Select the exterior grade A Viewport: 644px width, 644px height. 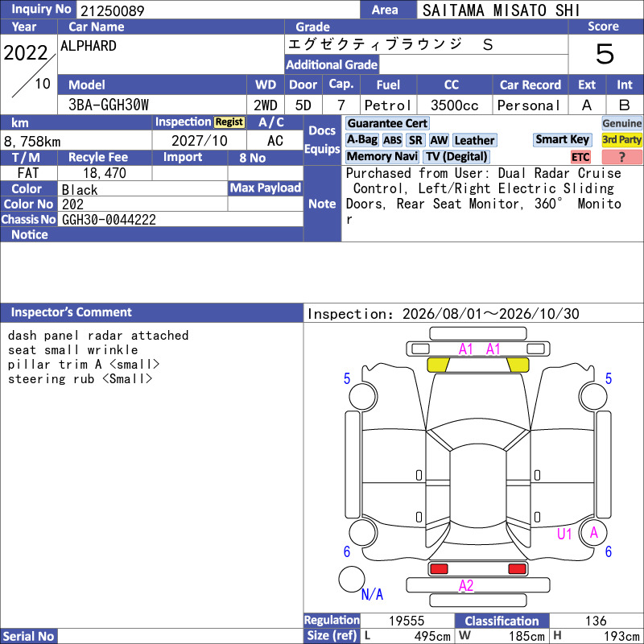click(587, 105)
